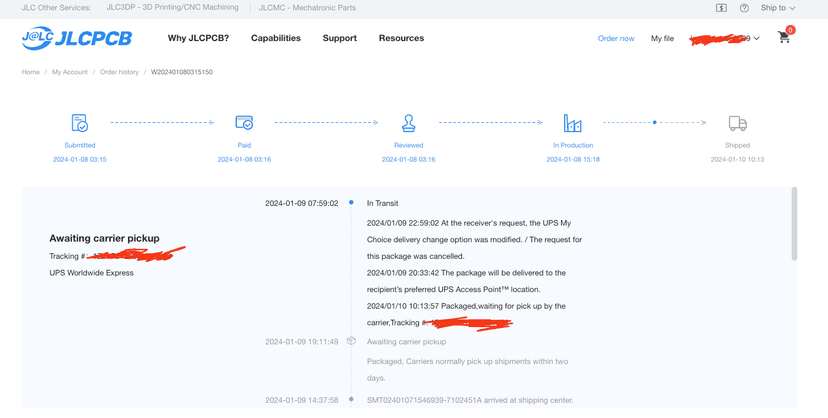Go to Order history breadcrumb
This screenshot has width=828, height=418.
click(119, 72)
